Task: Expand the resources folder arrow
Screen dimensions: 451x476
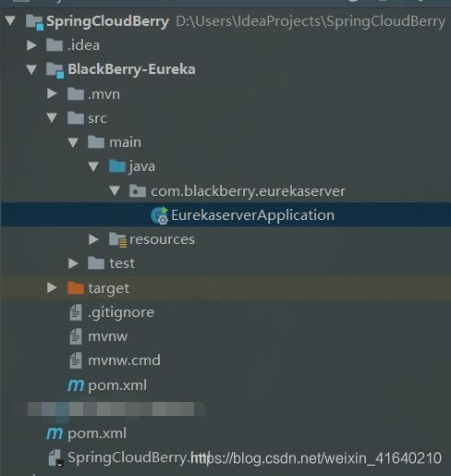Action: pyautogui.click(x=93, y=239)
